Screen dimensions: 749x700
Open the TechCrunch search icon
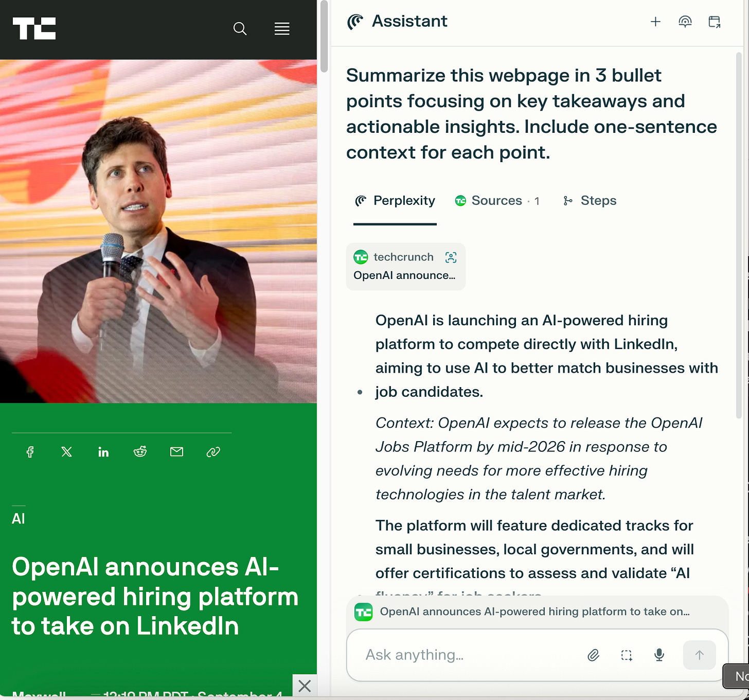pos(240,29)
